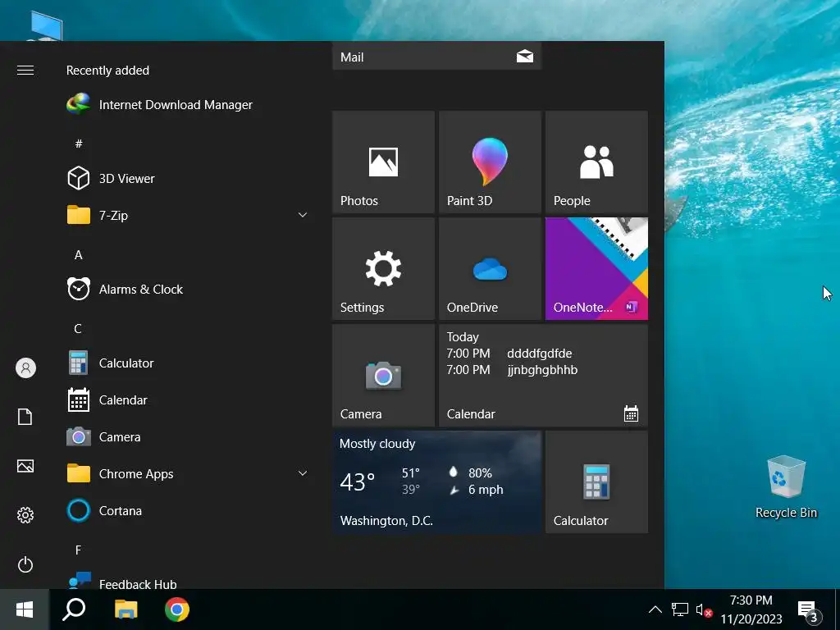The height and width of the screenshot is (630, 840).
Task: Open Settings gear in Start sidebar
Action: (25, 515)
